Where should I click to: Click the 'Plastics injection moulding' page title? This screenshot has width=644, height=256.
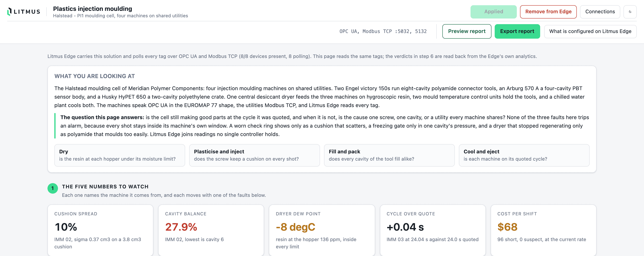point(93,9)
